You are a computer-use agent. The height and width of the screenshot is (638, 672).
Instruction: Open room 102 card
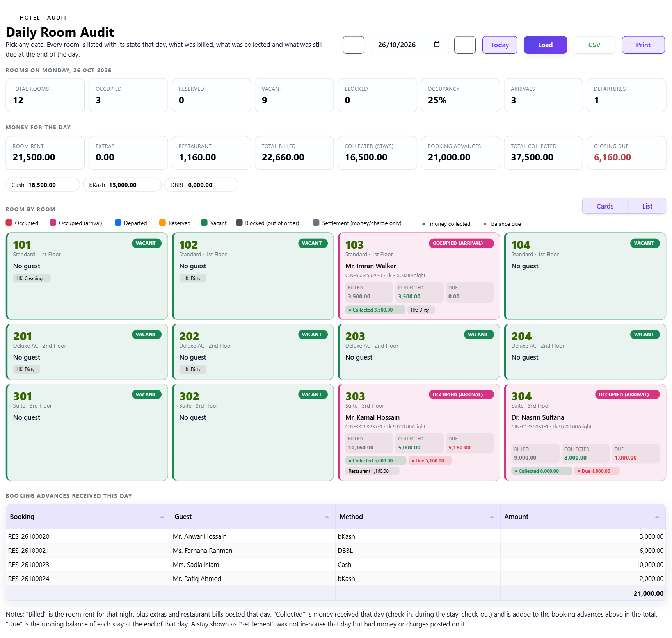click(253, 276)
